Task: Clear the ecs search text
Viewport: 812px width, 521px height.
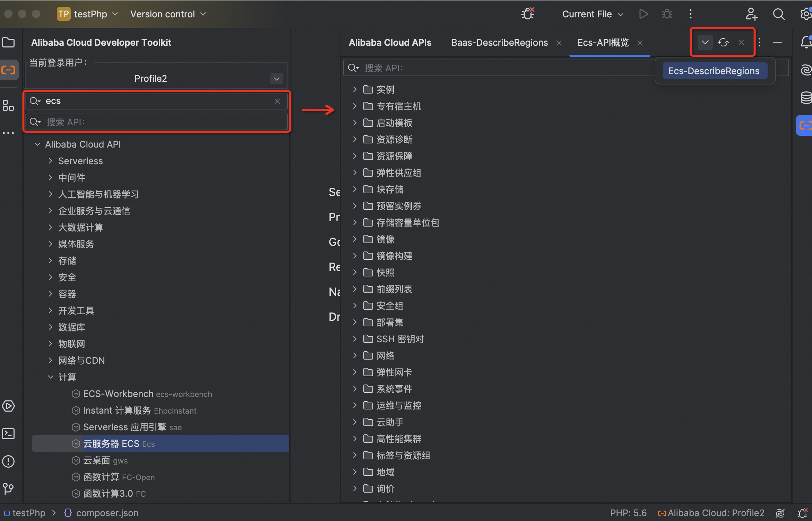Action: (277, 101)
